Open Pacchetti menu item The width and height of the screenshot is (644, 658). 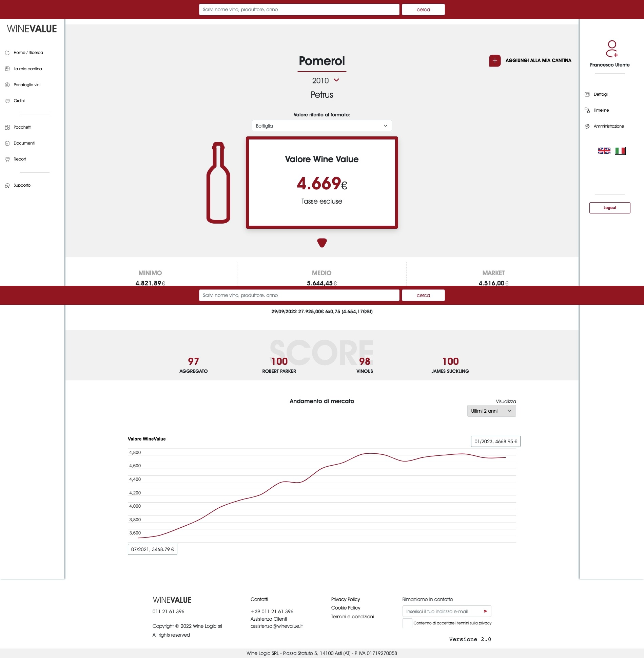[22, 127]
